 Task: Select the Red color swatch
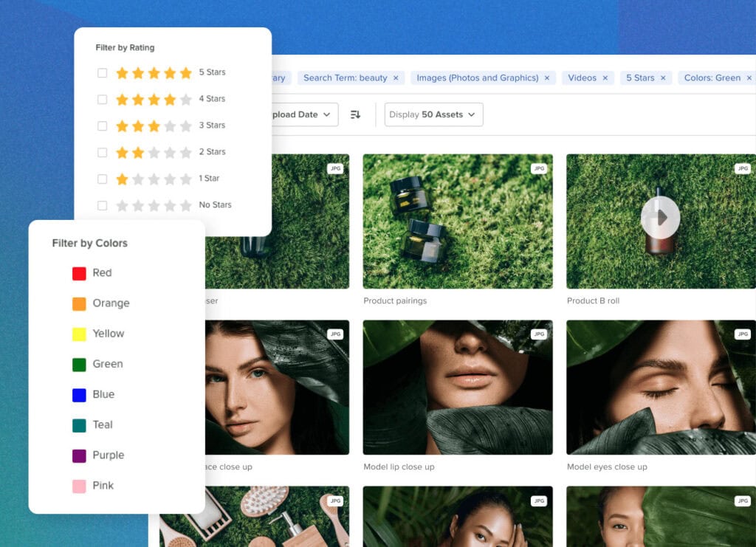click(76, 272)
